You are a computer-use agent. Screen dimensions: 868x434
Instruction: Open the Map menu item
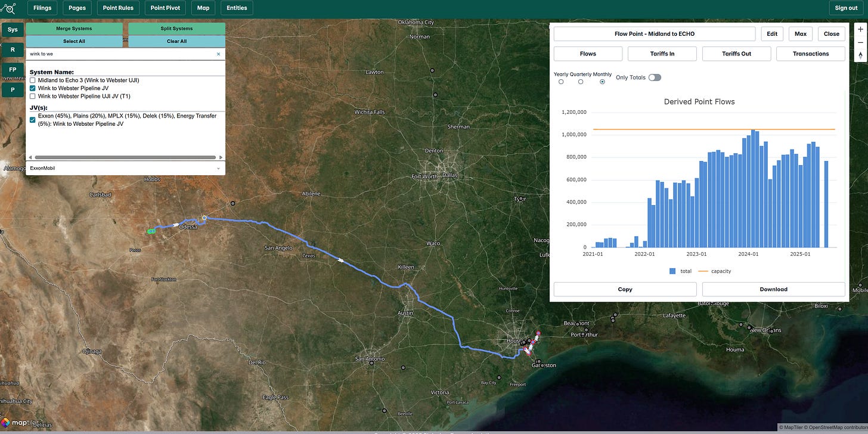click(x=203, y=8)
